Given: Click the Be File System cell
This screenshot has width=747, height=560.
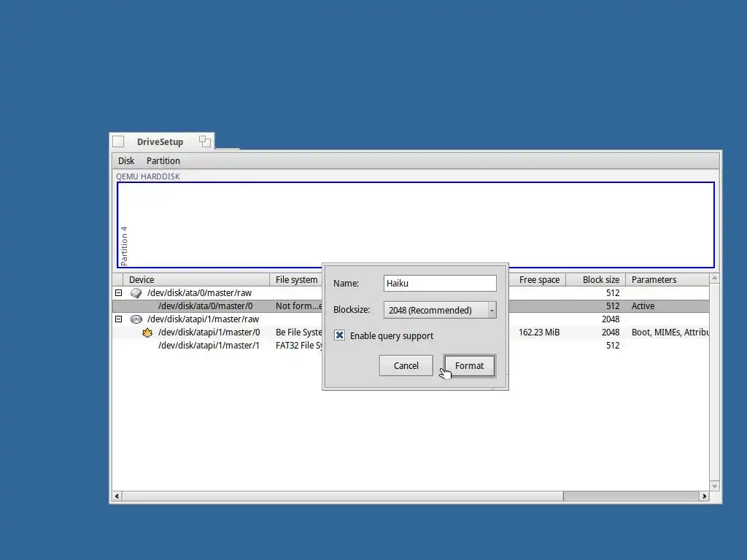Looking at the screenshot, I should (298, 332).
